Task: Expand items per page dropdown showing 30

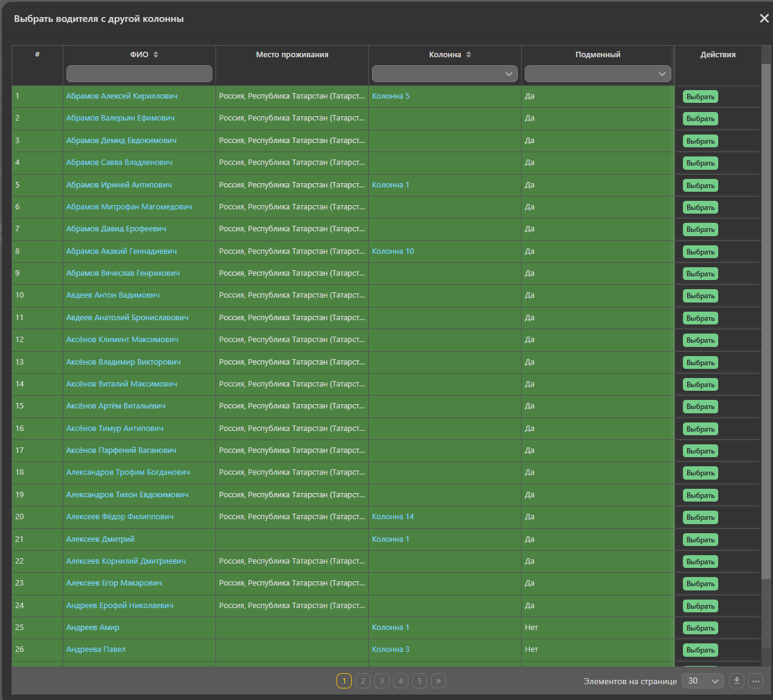Action: tap(703, 681)
